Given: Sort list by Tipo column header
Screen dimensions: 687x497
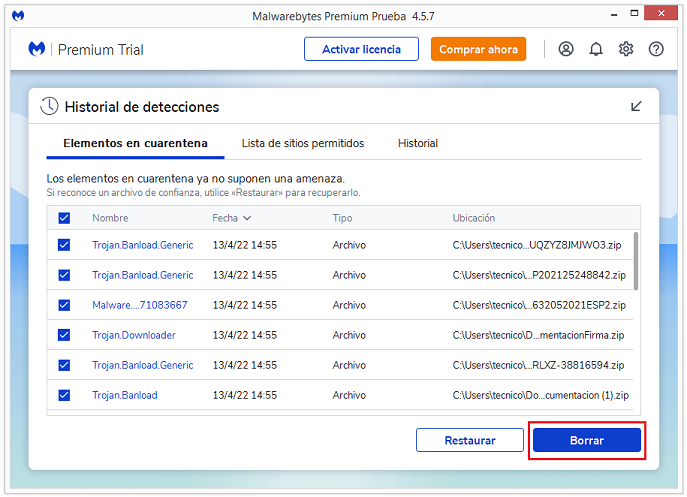Looking at the screenshot, I should tap(342, 218).
